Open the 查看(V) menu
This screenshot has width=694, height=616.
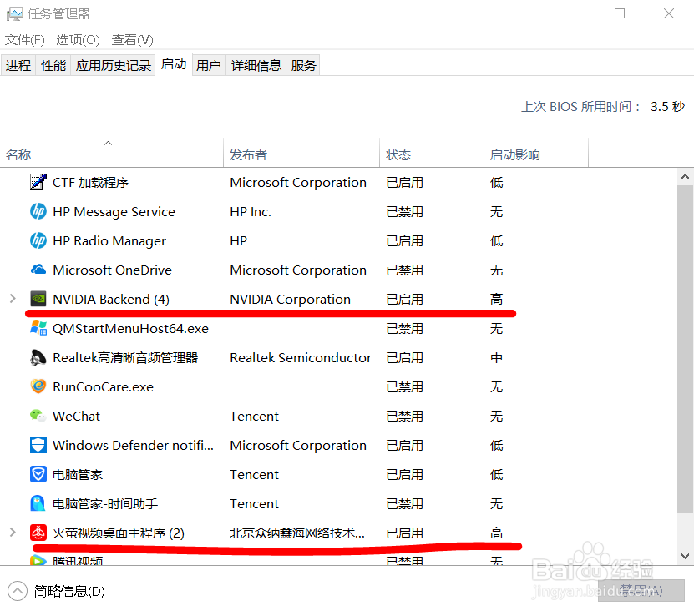point(132,40)
